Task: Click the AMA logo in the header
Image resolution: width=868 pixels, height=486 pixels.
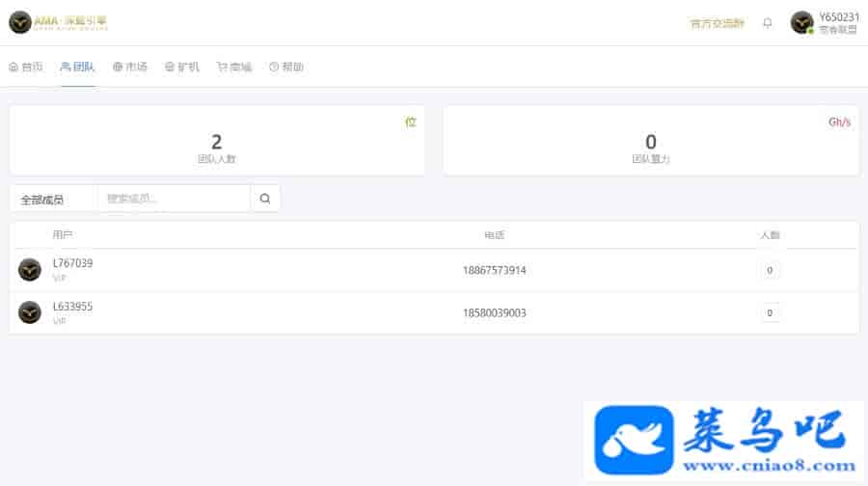Action: [x=58, y=22]
